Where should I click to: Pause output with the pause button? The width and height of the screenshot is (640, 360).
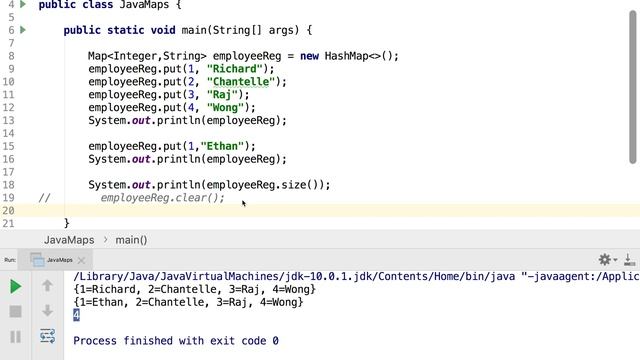(x=16, y=337)
